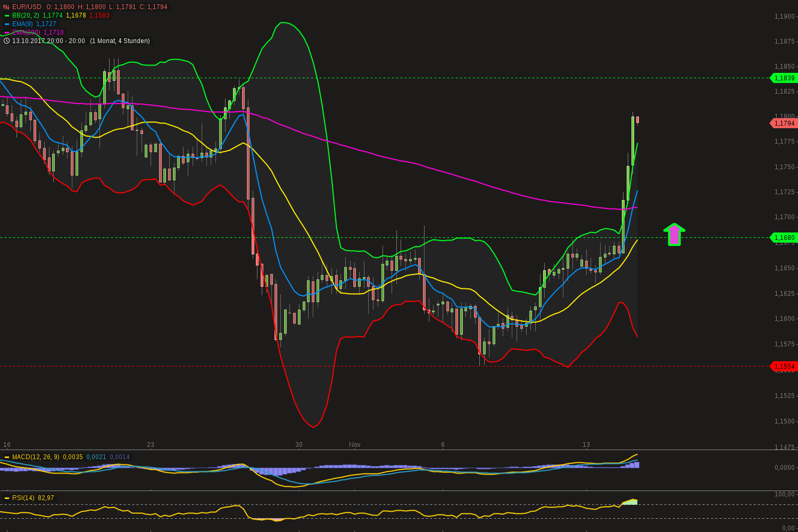
Task: Click the red 1,1554 support price tag
Action: [783, 367]
